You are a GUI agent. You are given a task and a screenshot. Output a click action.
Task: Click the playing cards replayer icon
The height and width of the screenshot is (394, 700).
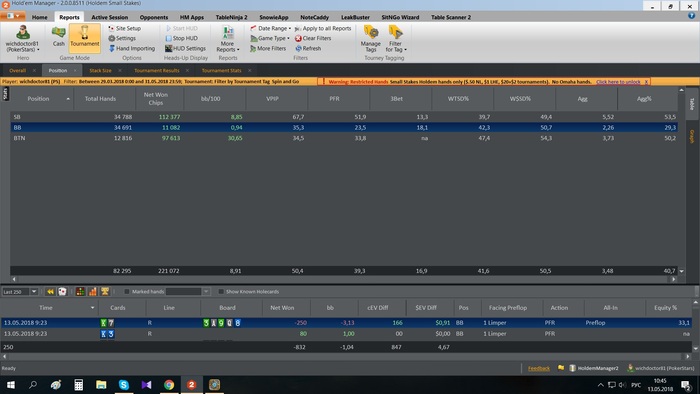(x=62, y=291)
